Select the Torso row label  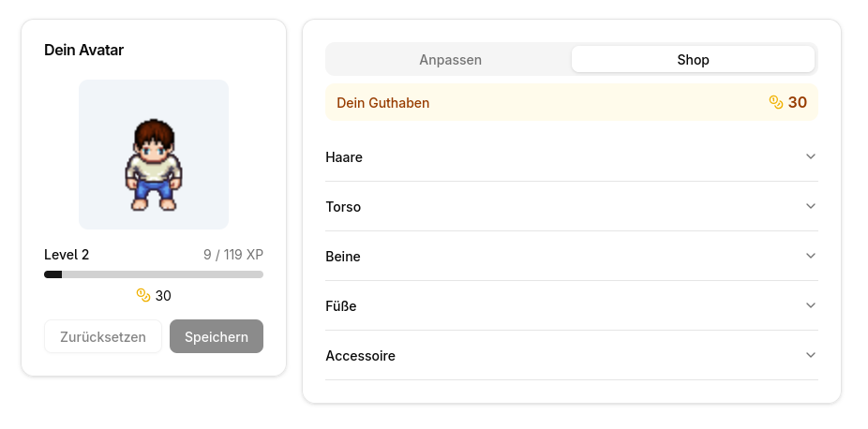click(343, 207)
